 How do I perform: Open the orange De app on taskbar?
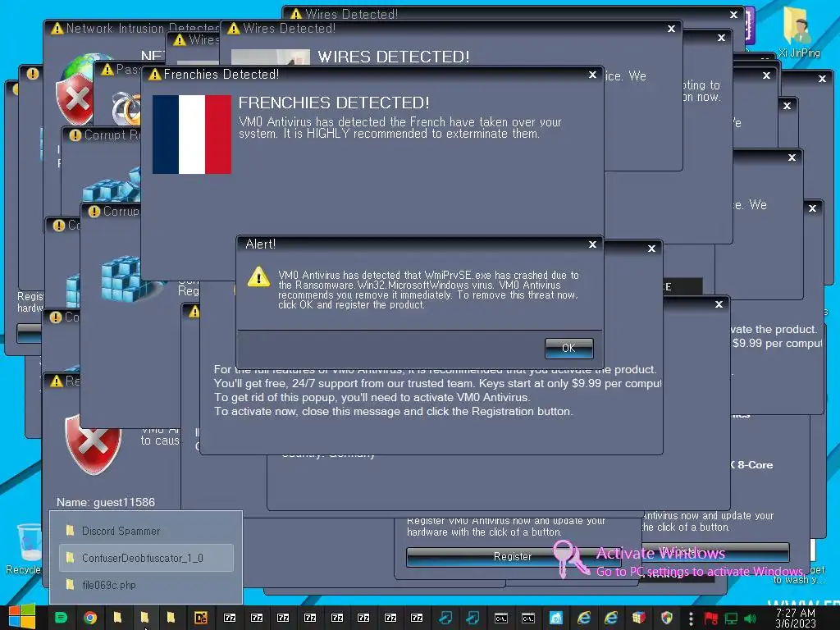pos(200,618)
